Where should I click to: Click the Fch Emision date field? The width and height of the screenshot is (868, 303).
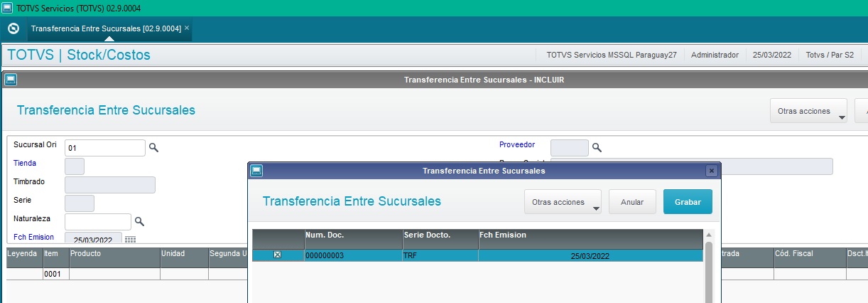click(x=93, y=239)
